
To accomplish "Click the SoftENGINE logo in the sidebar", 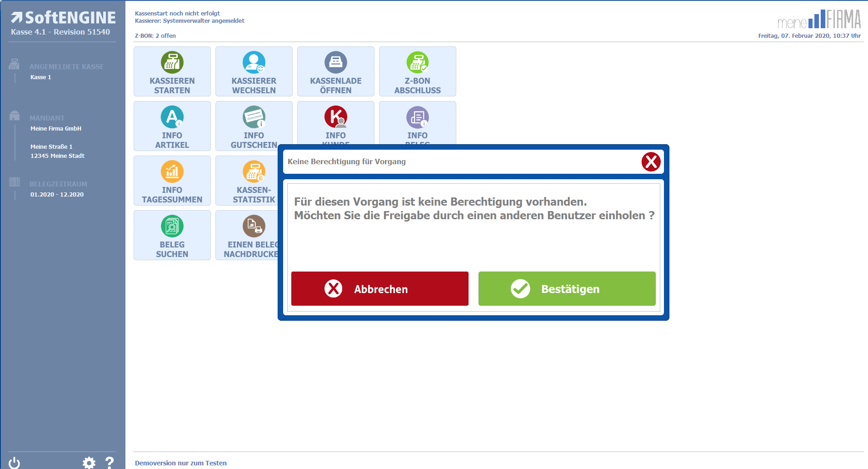I will point(63,18).
